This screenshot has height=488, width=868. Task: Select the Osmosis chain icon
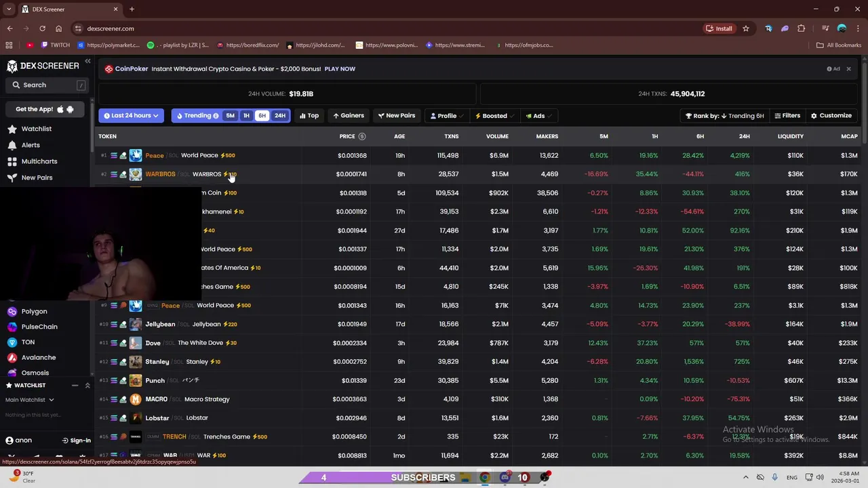(x=12, y=373)
